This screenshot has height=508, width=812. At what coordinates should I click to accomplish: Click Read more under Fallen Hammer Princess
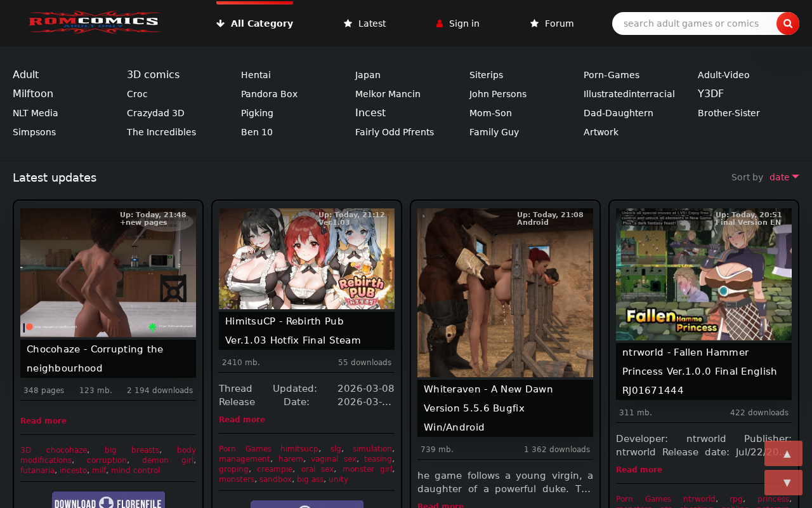click(639, 470)
